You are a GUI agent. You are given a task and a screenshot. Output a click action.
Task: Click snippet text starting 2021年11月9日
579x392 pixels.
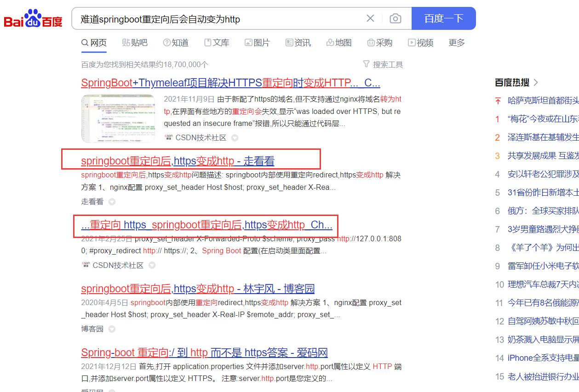282,111
